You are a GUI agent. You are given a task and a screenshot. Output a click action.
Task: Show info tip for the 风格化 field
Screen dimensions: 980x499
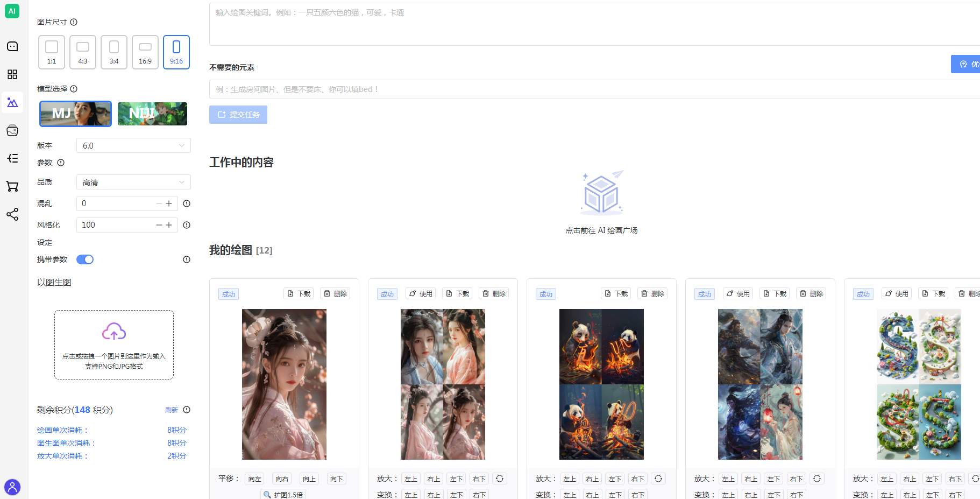[187, 225]
